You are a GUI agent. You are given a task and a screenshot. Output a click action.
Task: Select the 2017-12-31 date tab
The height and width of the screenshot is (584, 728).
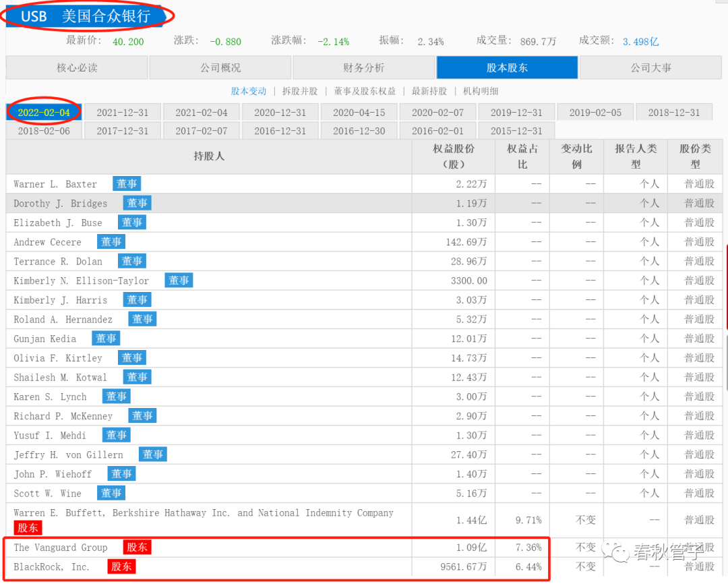point(123,131)
